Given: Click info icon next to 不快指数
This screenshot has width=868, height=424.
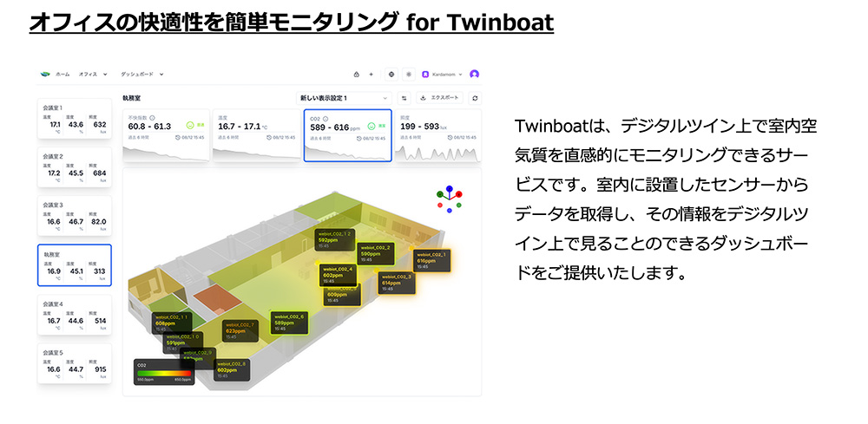Looking at the screenshot, I should [153, 117].
